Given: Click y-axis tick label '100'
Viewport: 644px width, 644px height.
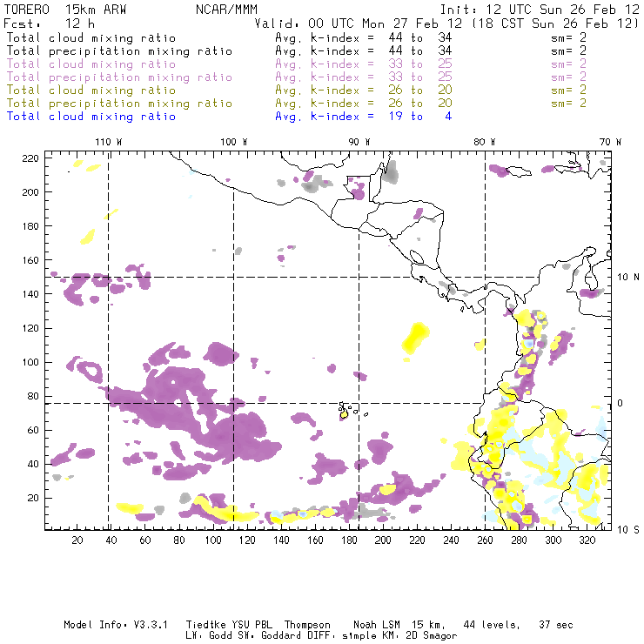Looking at the screenshot, I should tap(30, 362).
